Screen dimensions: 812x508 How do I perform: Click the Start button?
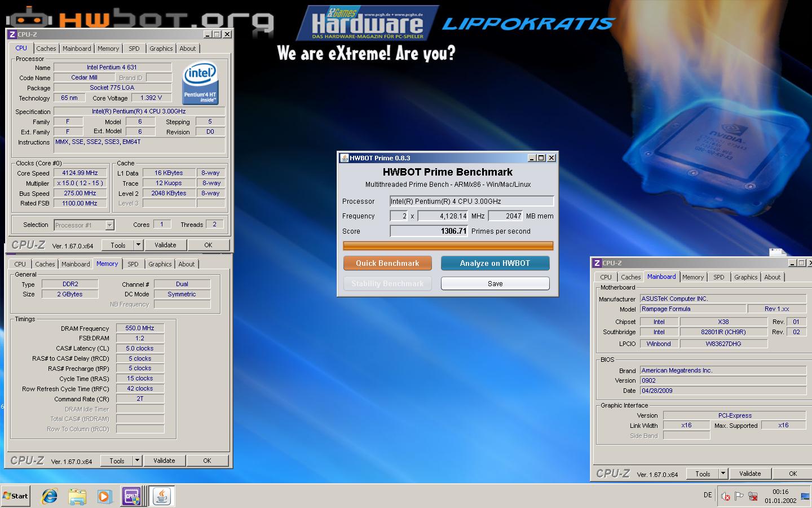point(15,496)
